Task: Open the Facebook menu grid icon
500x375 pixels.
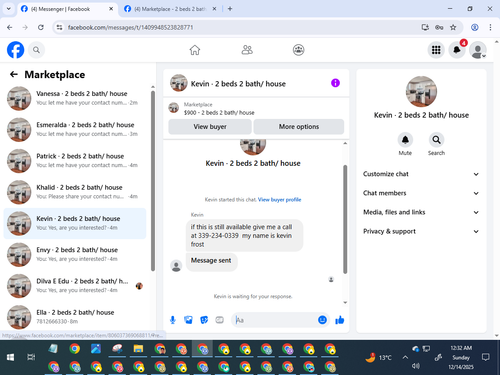Action: pyautogui.click(x=436, y=50)
